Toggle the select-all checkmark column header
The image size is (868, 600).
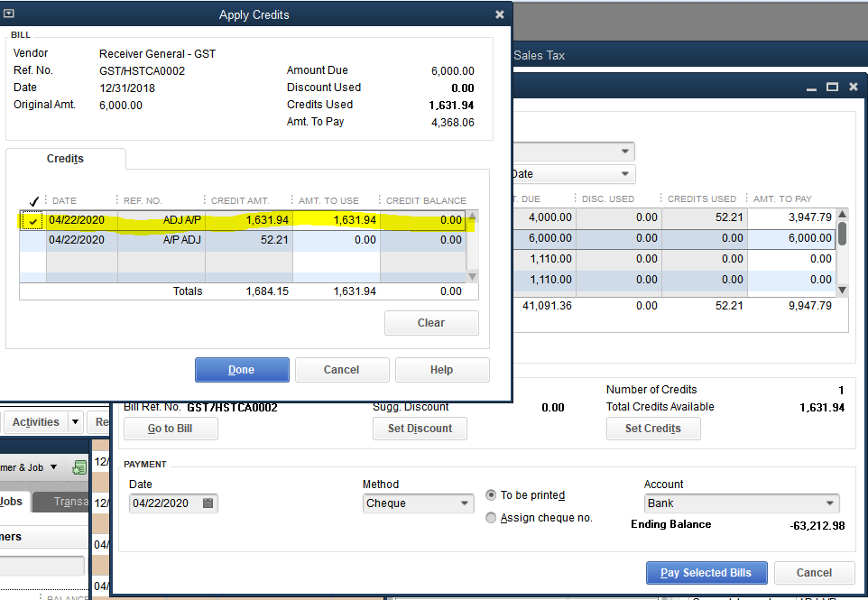33,201
